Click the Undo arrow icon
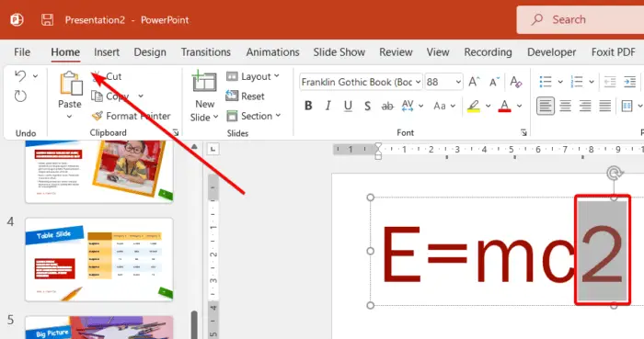Viewport: 644px width, 339px height. (x=20, y=76)
